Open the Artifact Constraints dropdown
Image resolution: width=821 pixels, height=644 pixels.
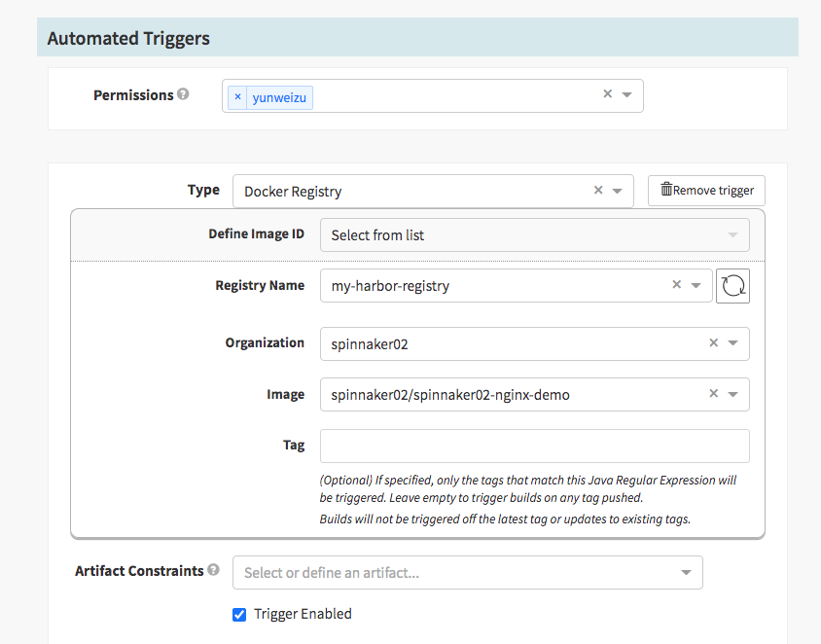(468, 572)
